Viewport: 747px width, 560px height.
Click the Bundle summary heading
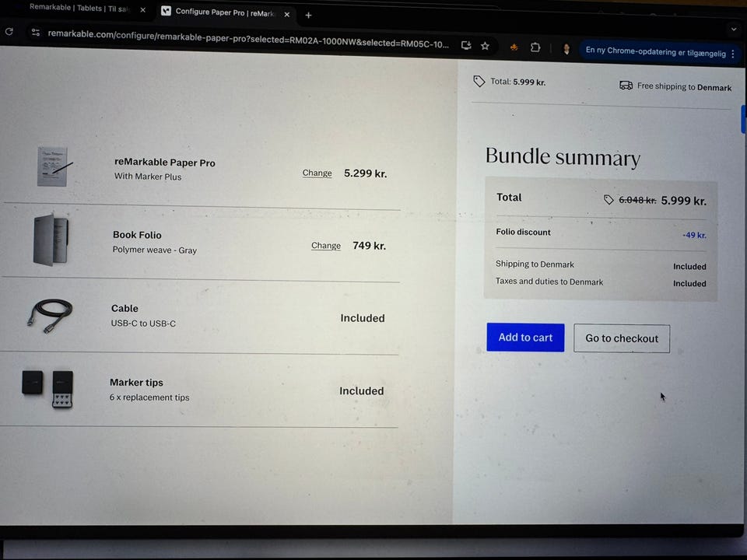[x=563, y=156]
